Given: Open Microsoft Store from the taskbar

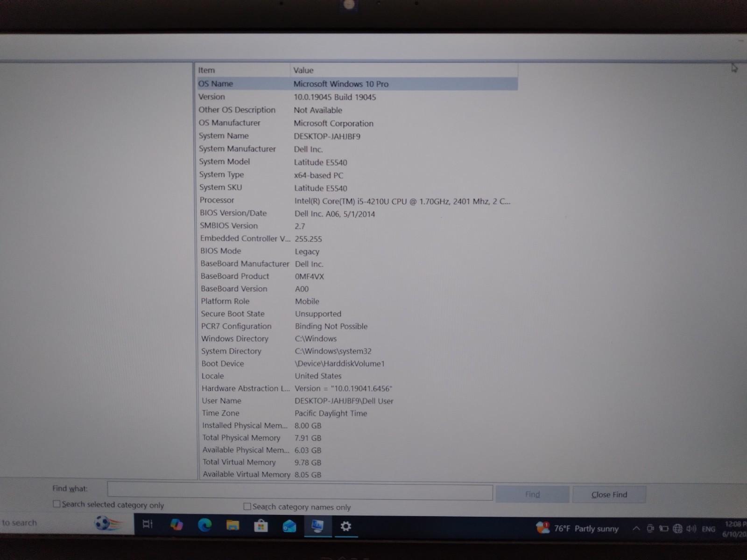Looking at the screenshot, I should tap(261, 526).
